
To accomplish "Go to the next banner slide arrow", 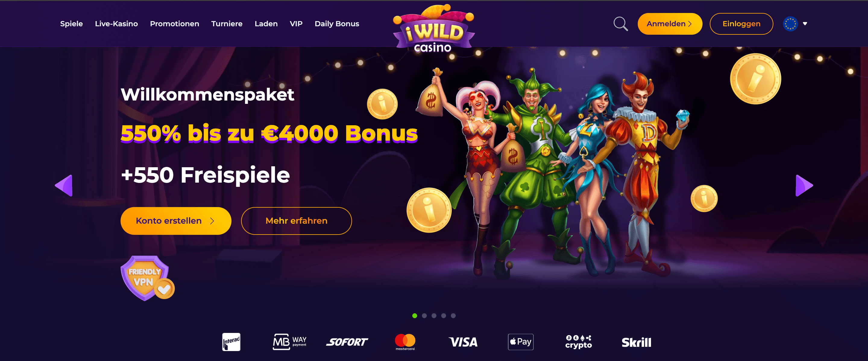I will 804,186.
